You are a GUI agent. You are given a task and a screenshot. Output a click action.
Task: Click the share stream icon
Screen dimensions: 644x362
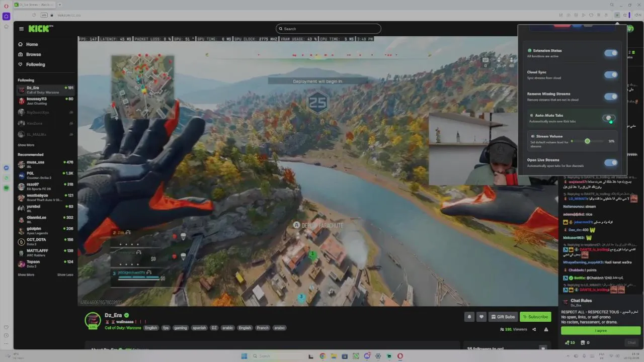[534, 329]
